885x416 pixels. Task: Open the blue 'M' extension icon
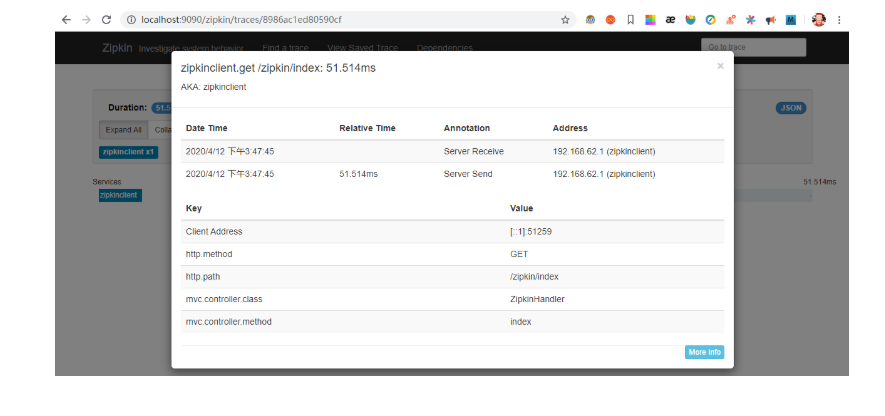(791, 20)
